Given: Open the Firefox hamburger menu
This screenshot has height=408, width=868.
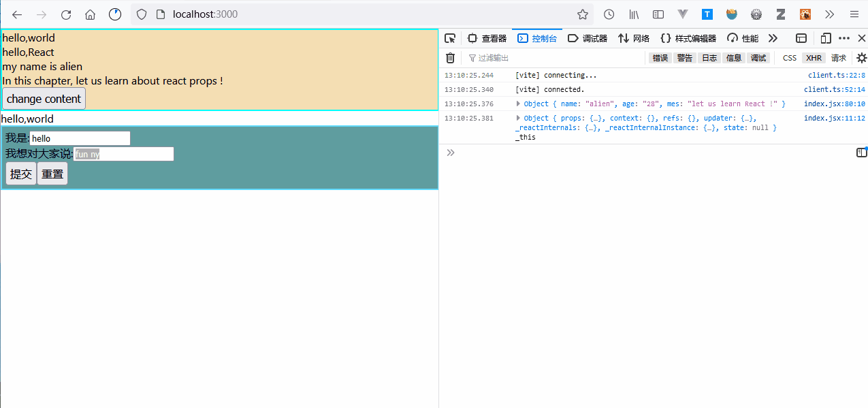Looking at the screenshot, I should (x=854, y=14).
